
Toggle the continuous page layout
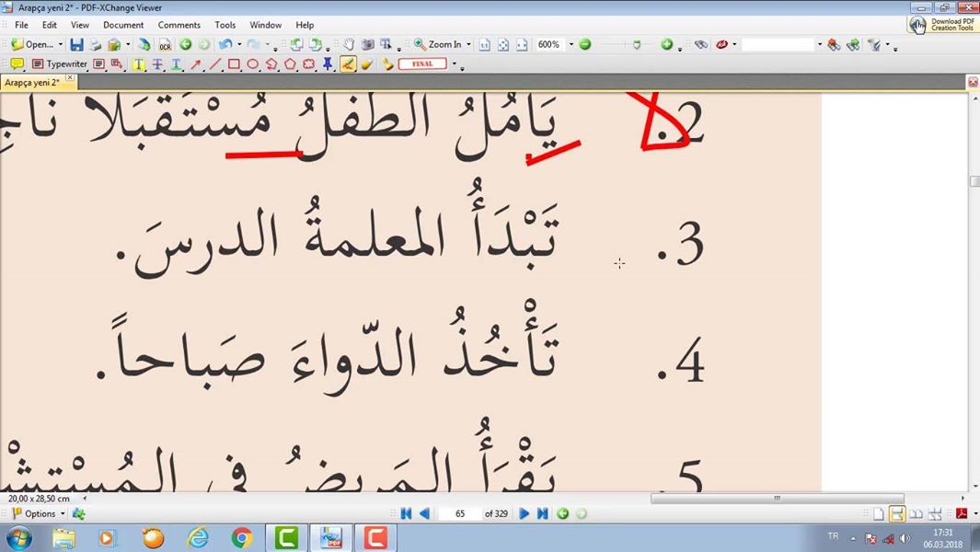tap(897, 514)
